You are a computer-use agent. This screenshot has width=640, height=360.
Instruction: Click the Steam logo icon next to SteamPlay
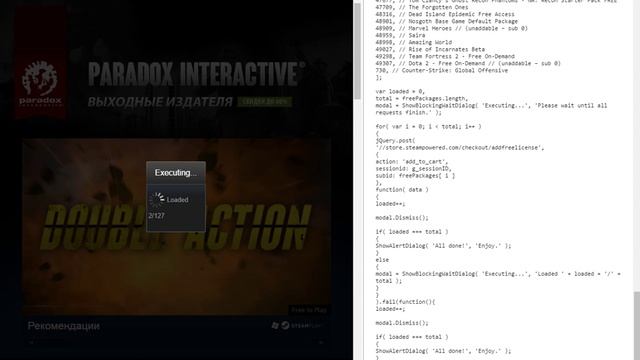coord(286,325)
